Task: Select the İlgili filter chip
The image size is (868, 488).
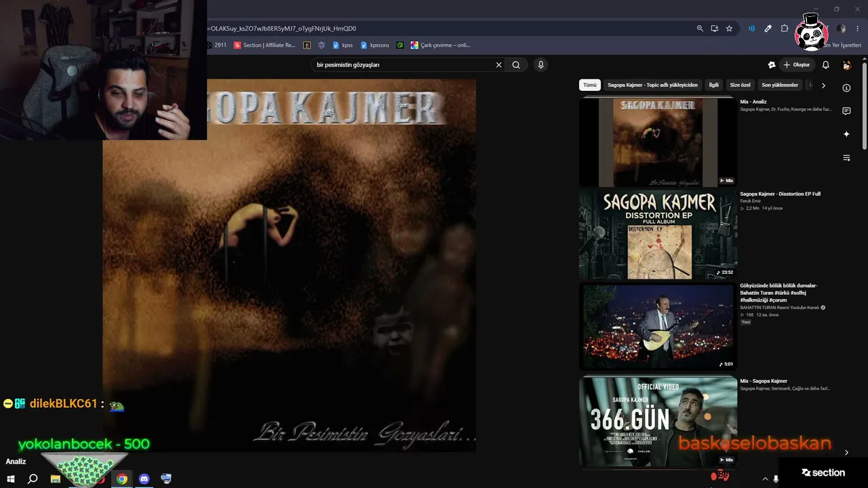Action: (713, 85)
